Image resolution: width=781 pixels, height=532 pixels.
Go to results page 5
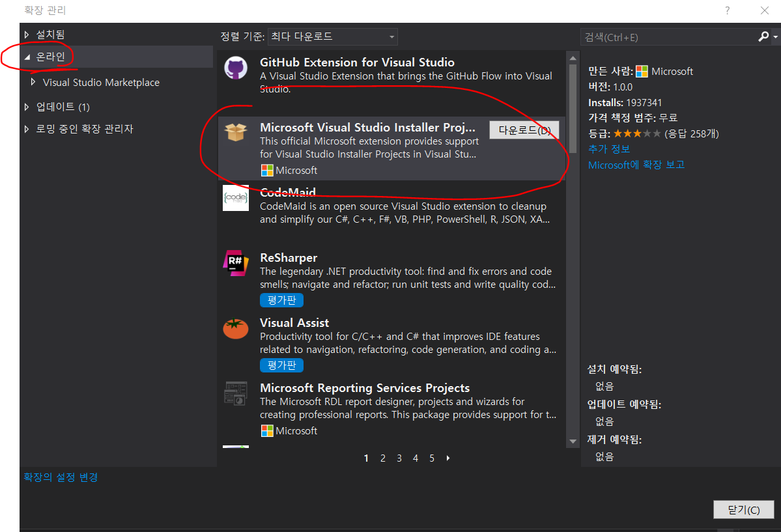click(x=432, y=458)
